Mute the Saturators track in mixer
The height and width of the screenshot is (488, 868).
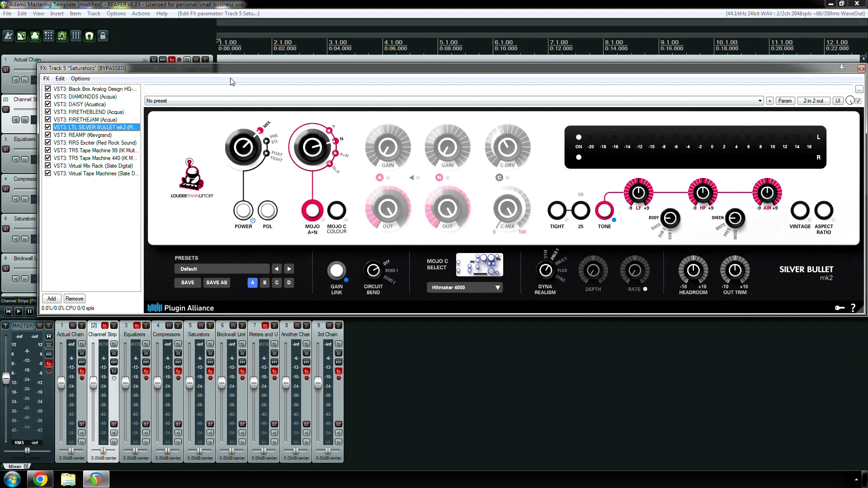click(201, 325)
